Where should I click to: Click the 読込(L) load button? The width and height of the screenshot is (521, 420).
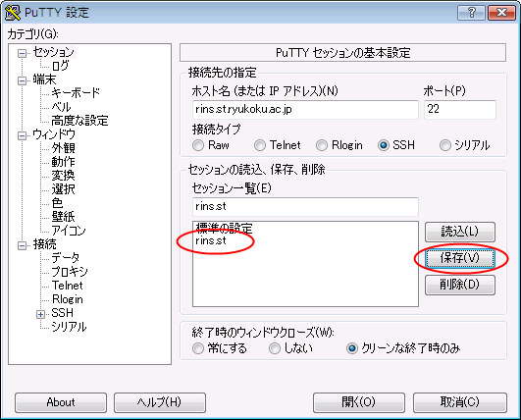tap(460, 232)
